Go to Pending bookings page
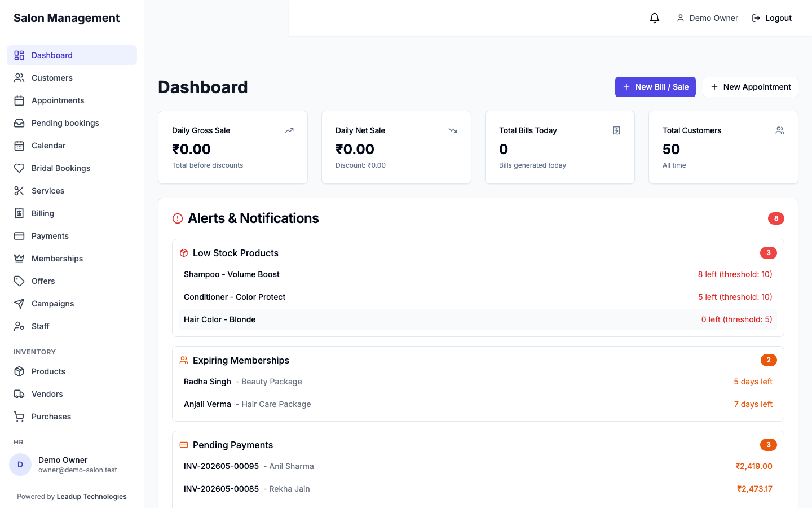The width and height of the screenshot is (812, 508). click(x=72, y=123)
